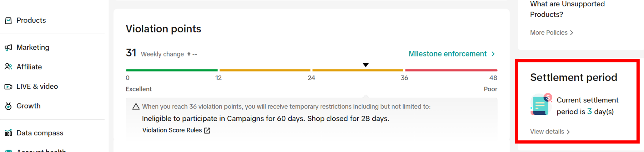The width and height of the screenshot is (644, 152).
Task: View details of the settlement period
Action: (547, 132)
